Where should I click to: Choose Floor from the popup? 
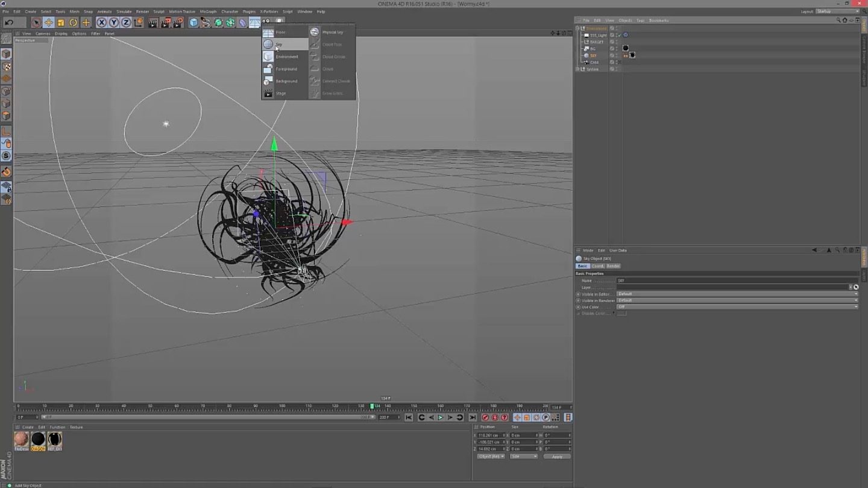point(285,32)
